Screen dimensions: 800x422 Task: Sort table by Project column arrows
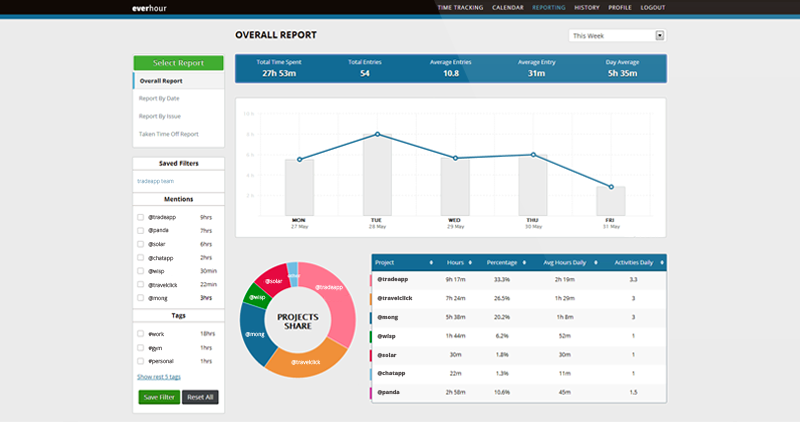coord(431,262)
